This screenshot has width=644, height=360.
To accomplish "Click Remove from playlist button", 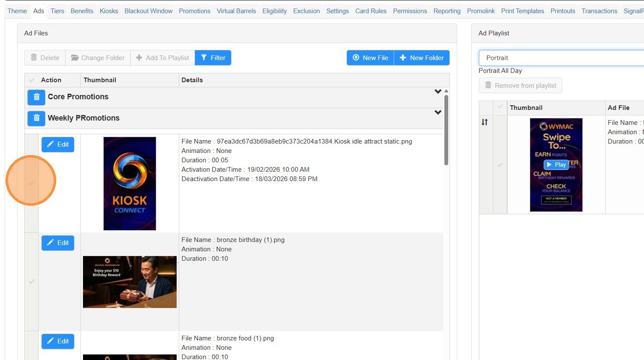I will tap(521, 86).
